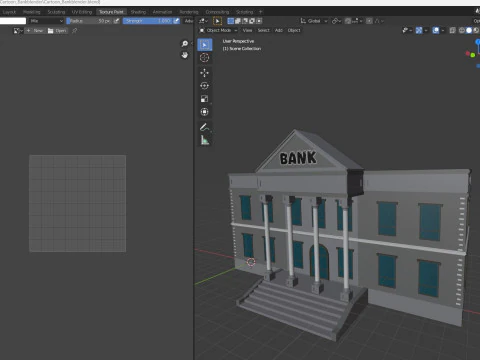480x360 pixels.
Task: Add a new workspace with plus icon
Action: pyautogui.click(x=261, y=12)
